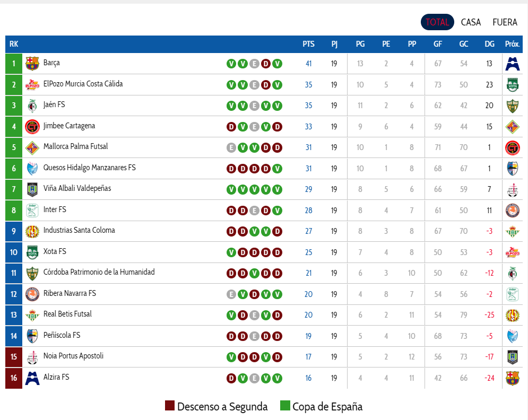Click the Copa de España legend label
This screenshot has height=420, width=528.
327,407
